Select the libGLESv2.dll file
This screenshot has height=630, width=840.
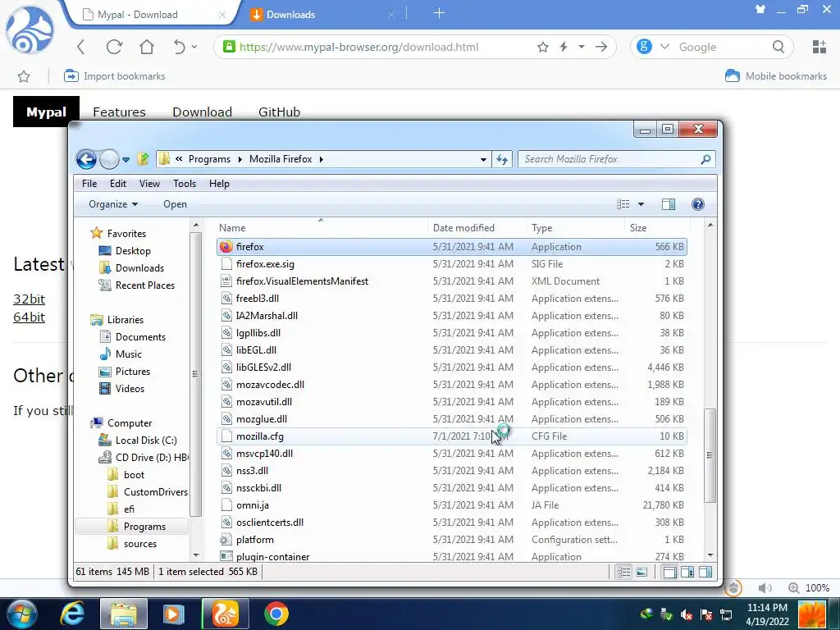[x=452, y=367]
